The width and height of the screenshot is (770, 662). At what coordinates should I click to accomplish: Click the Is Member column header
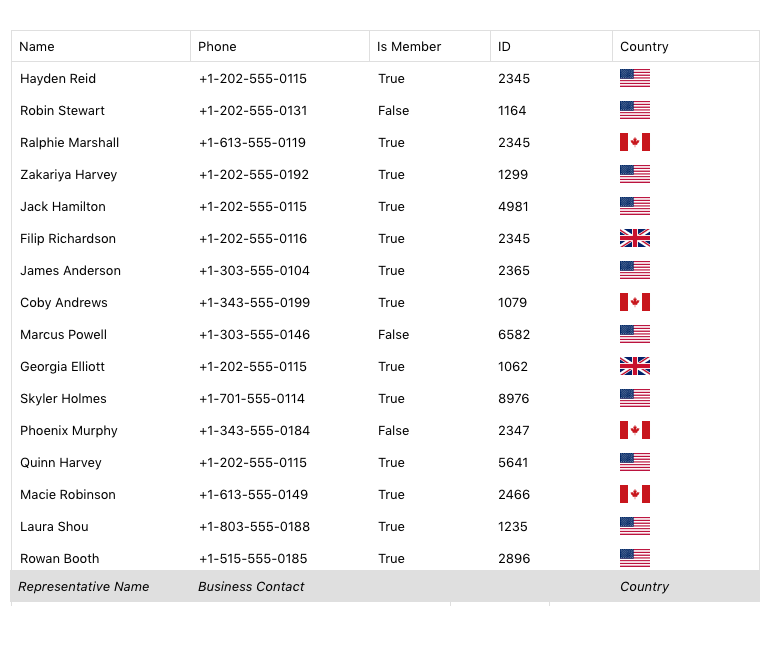point(409,46)
